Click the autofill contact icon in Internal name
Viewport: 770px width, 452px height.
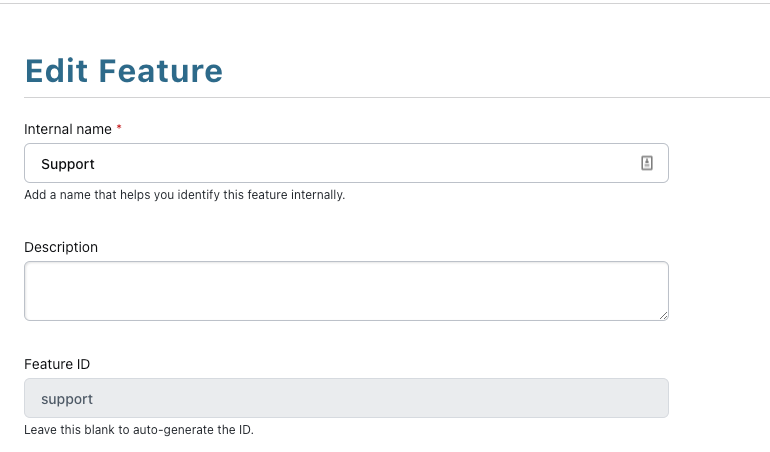point(646,164)
